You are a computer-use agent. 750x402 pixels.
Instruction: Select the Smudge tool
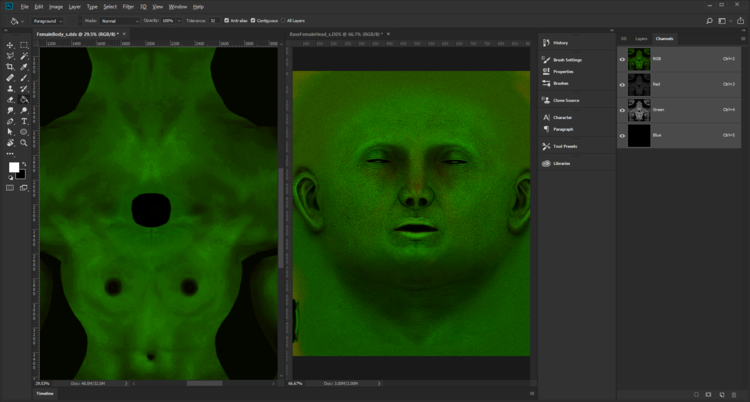coord(10,111)
